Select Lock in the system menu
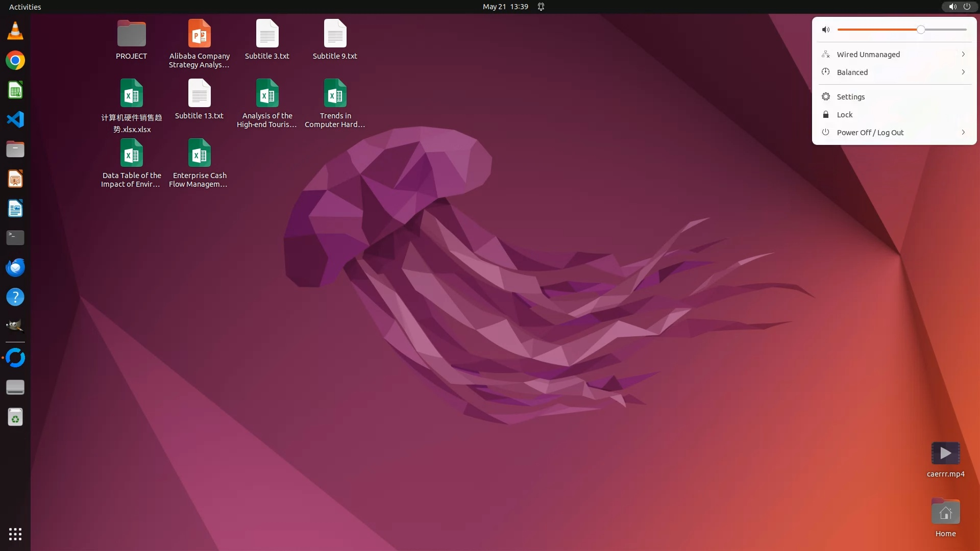Screen dimensions: 980x551 [845, 115]
